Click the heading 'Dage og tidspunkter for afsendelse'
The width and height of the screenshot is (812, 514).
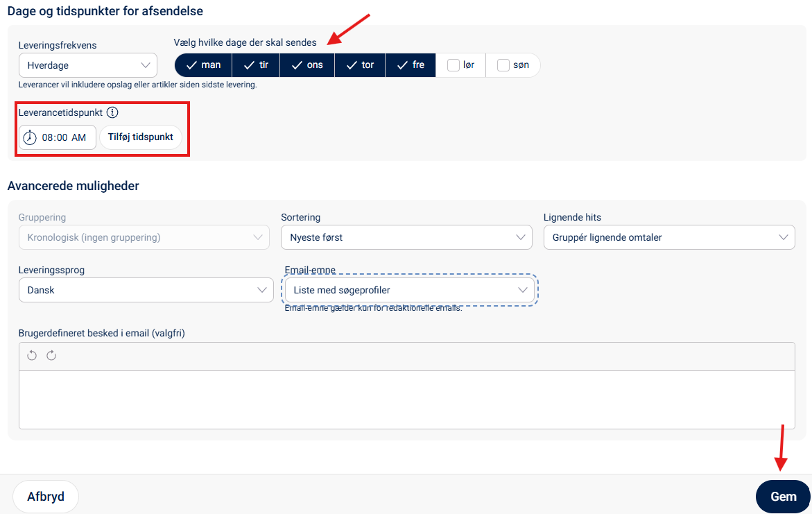[x=105, y=11]
